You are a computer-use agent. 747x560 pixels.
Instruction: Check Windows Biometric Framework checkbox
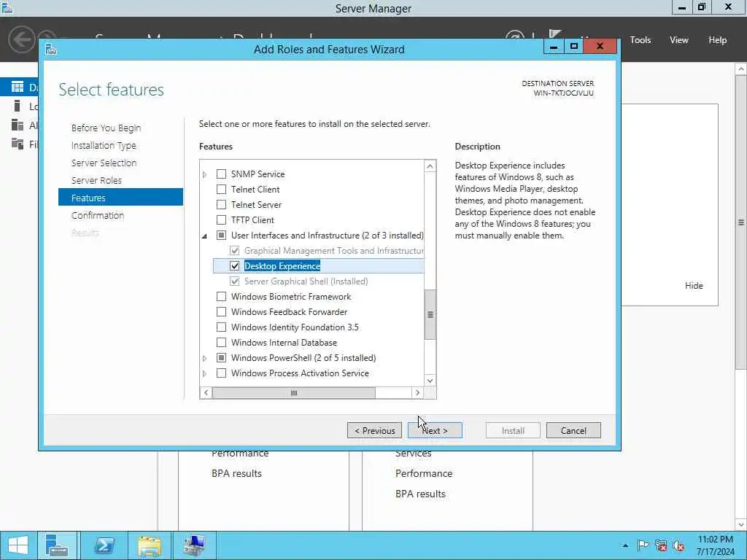pos(221,296)
